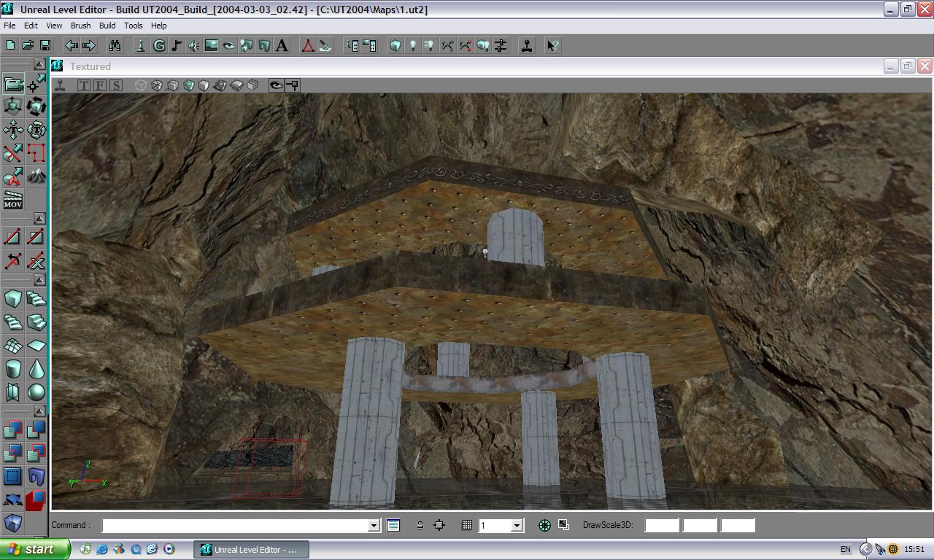The width and height of the screenshot is (934, 560).
Task: Click Build Paths icon
Action: point(447,45)
